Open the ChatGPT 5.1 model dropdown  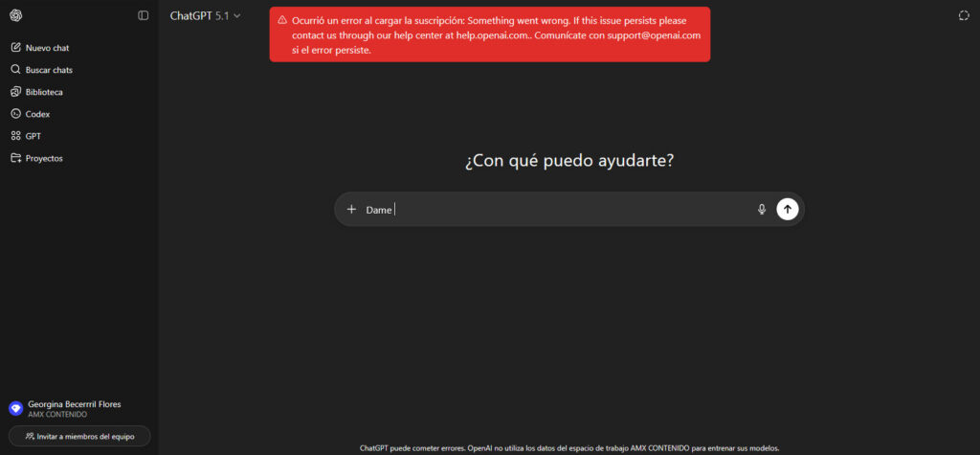tap(206, 15)
